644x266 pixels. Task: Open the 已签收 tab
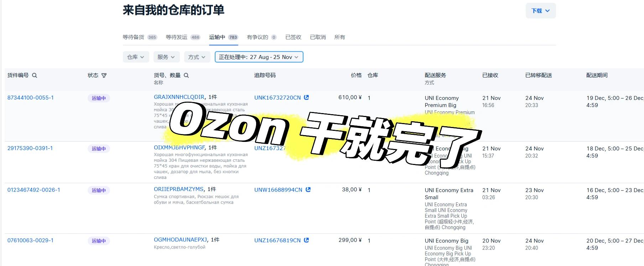(x=293, y=37)
